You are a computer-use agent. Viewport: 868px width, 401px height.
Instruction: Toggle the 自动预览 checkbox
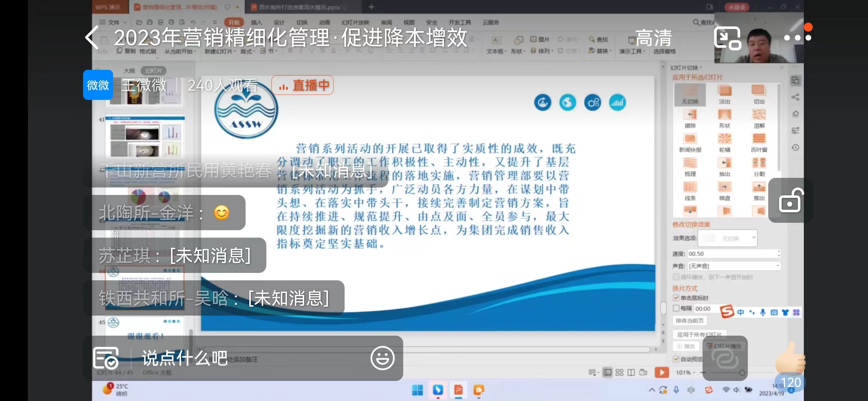[x=676, y=359]
